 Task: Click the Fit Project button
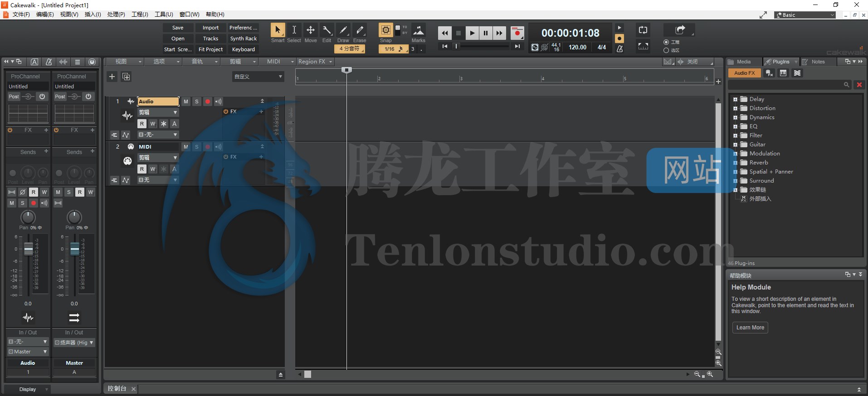pyautogui.click(x=210, y=49)
